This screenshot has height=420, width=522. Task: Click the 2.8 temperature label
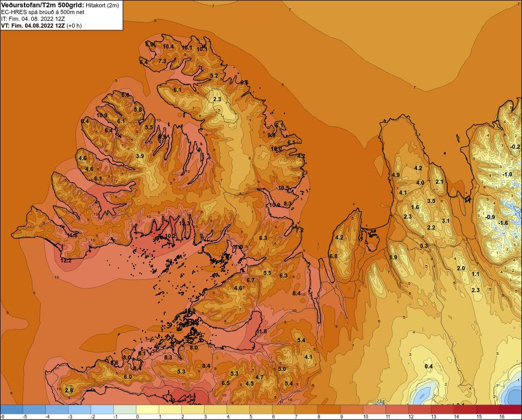click(x=69, y=390)
